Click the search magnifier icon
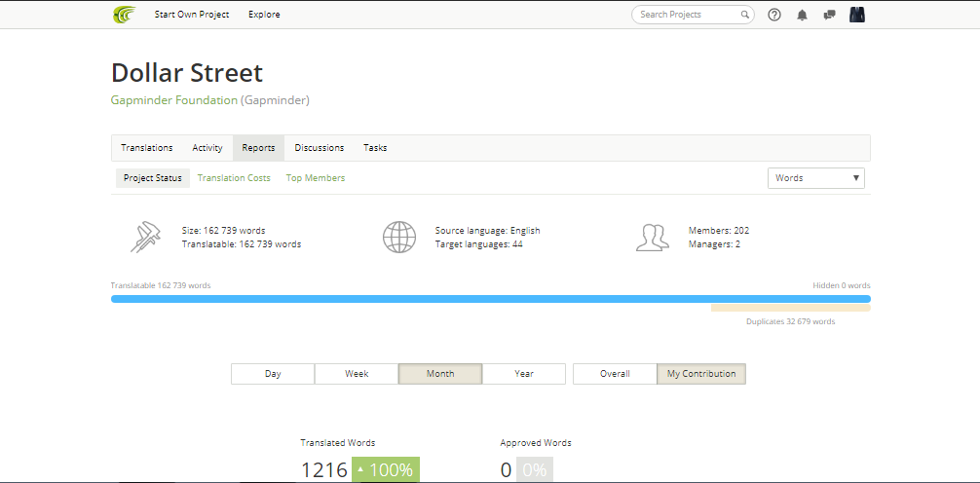980x483 pixels. 745,15
